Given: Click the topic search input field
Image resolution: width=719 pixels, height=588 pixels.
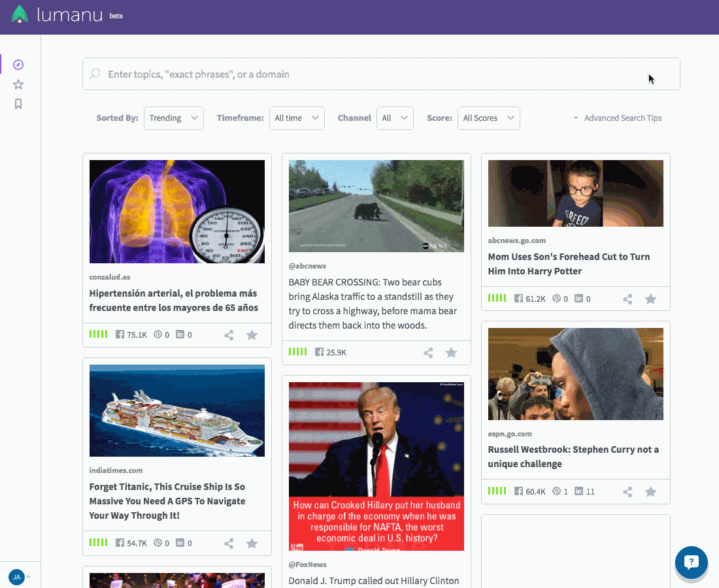Looking at the screenshot, I should pos(381,74).
